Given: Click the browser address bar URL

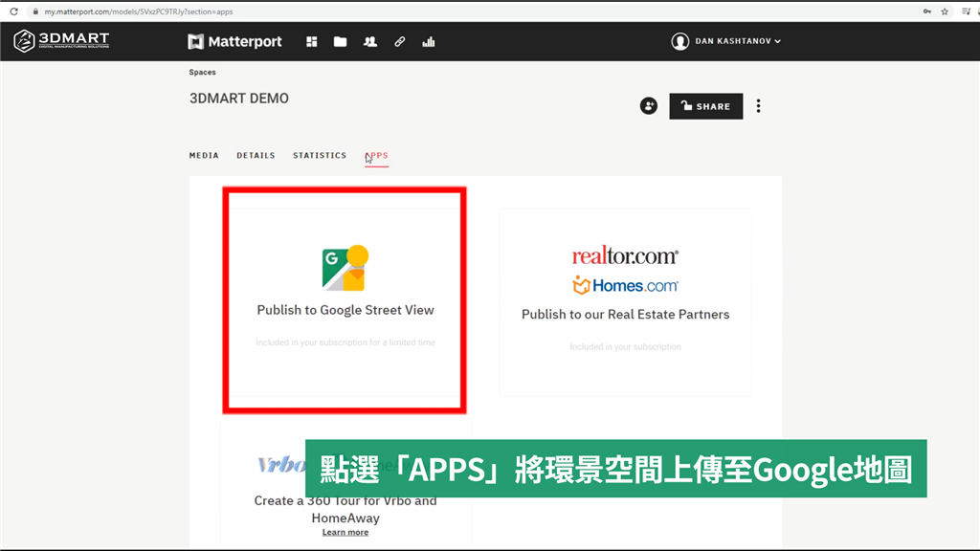Looking at the screenshot, I should tap(138, 11).
